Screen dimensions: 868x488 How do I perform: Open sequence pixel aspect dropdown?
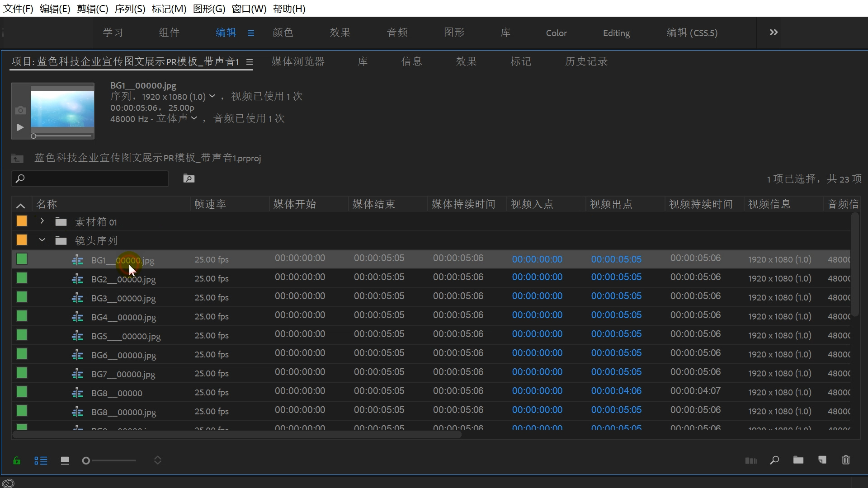[212, 97]
